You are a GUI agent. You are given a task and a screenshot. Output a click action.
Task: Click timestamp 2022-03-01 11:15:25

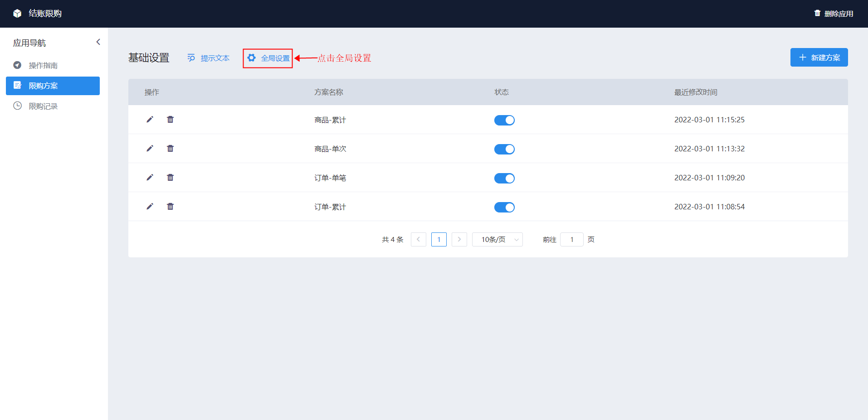709,120
